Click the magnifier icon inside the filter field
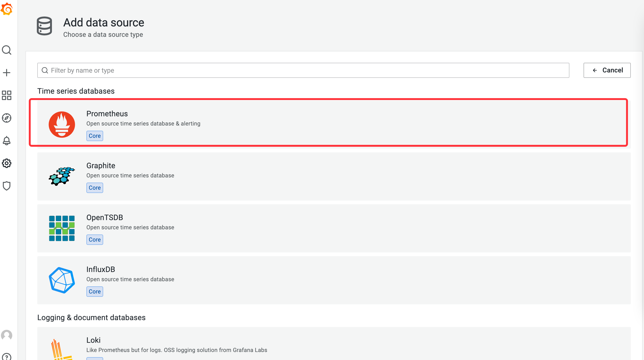Screen dimensions: 644x360 click(45, 70)
